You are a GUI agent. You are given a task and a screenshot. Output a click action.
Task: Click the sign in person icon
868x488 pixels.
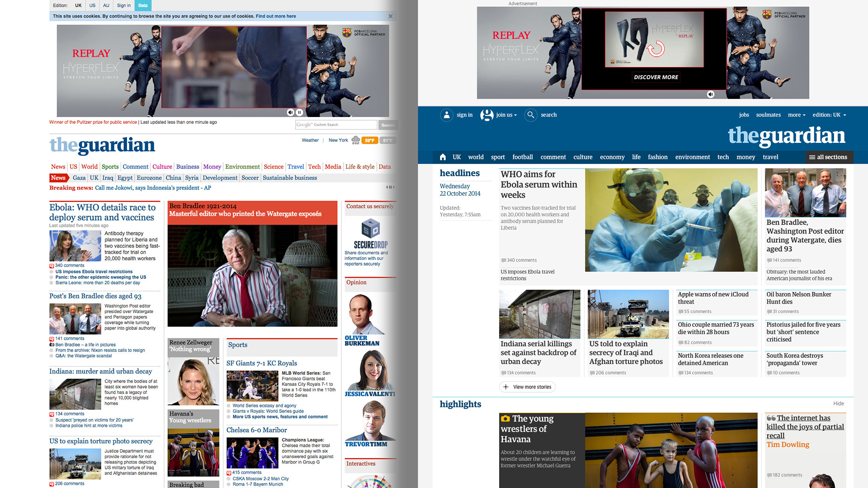coord(447,115)
